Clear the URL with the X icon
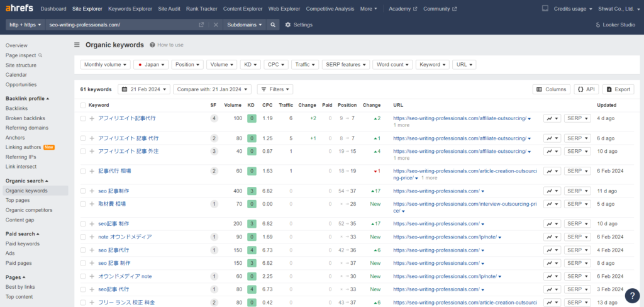 click(x=216, y=25)
